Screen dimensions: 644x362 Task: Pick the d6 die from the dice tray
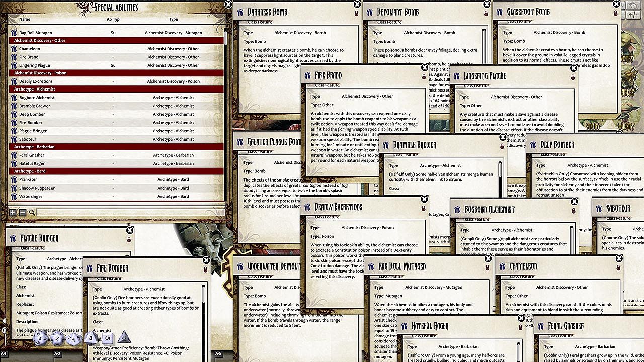point(108,338)
